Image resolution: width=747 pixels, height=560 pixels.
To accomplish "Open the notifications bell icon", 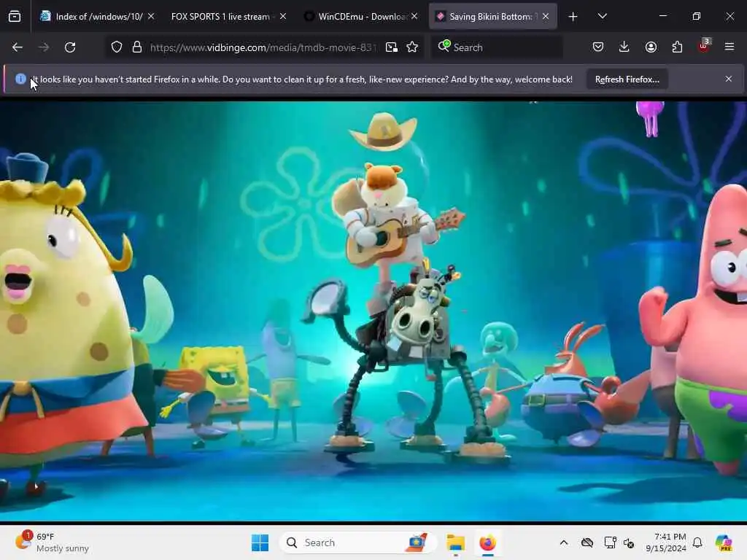I will (x=697, y=542).
